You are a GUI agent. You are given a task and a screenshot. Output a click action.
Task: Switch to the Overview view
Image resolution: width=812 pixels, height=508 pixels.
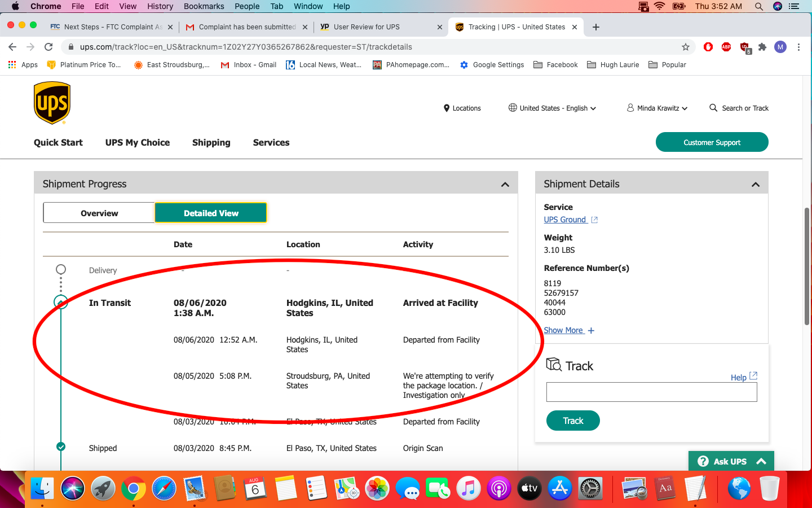click(x=99, y=213)
